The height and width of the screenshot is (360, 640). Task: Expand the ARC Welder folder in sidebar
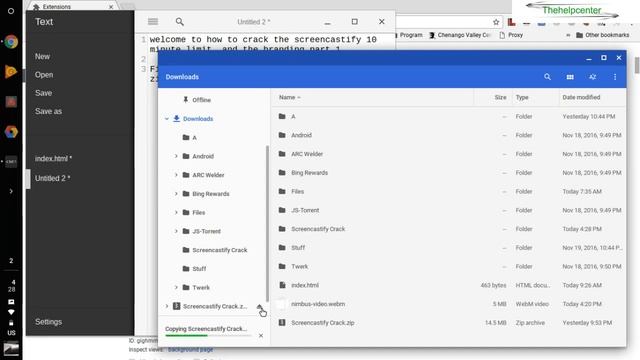[x=176, y=175]
